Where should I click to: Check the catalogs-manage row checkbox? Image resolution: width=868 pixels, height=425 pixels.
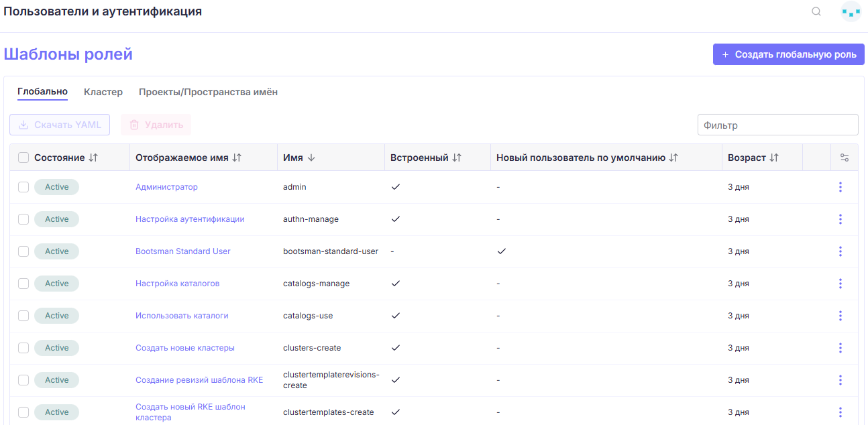point(23,284)
